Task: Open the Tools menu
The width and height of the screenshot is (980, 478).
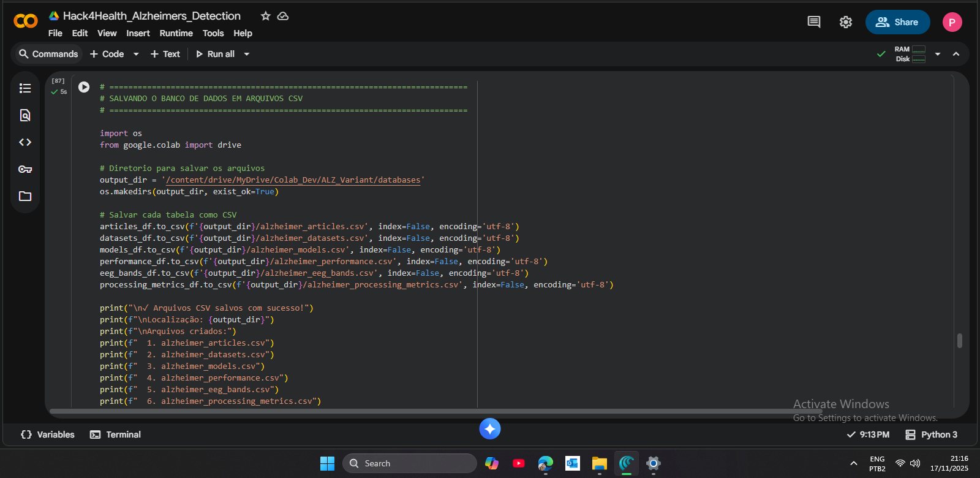Action: click(x=213, y=33)
